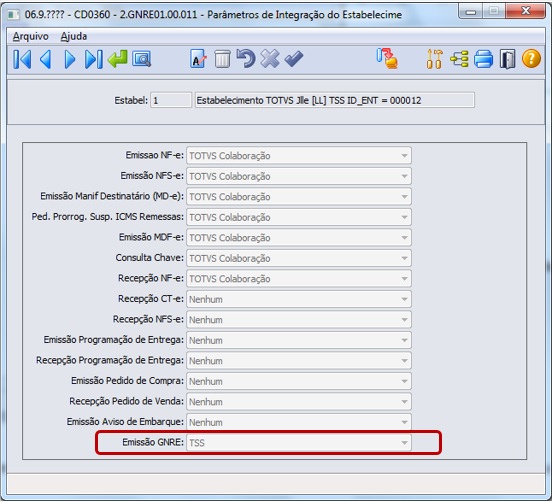The height and width of the screenshot is (502, 553).
Task: Expand Emissão Programação de Entrega dropdown
Action: [x=404, y=340]
